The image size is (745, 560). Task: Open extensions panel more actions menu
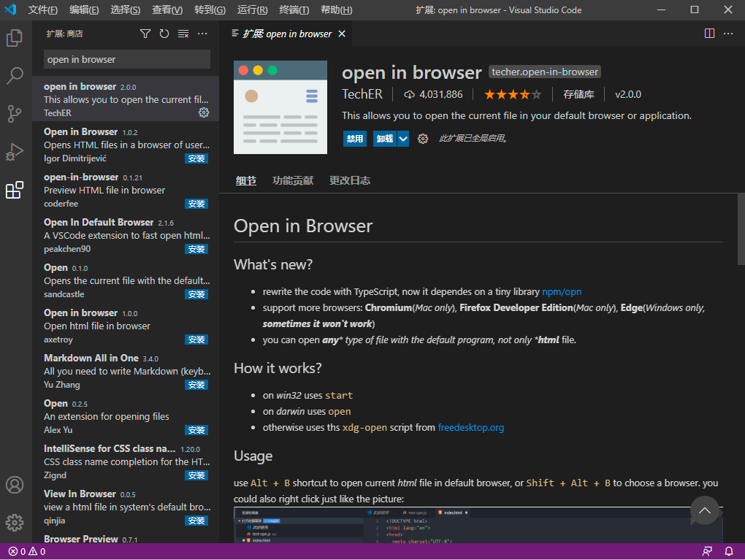click(202, 34)
